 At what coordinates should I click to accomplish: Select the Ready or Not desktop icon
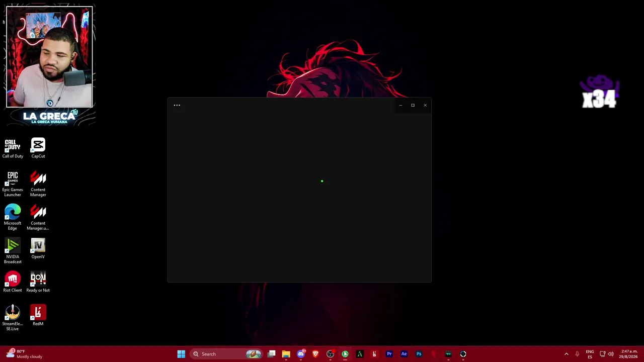click(38, 282)
